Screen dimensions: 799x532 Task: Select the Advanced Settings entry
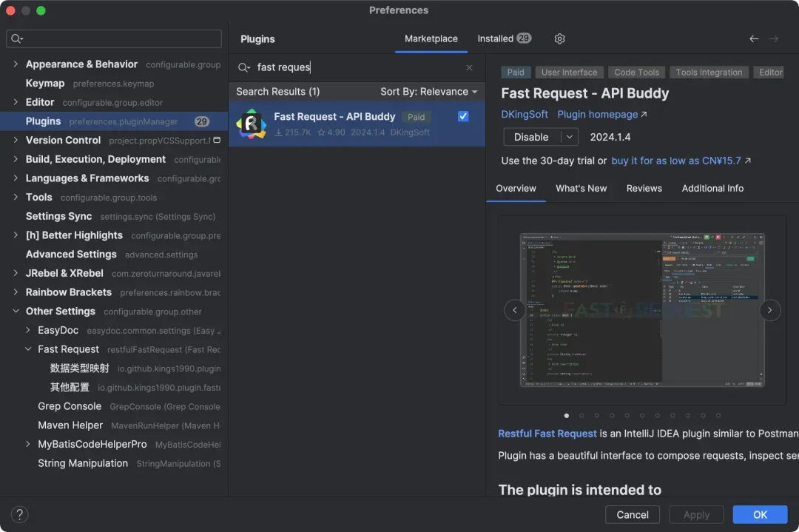click(114, 255)
